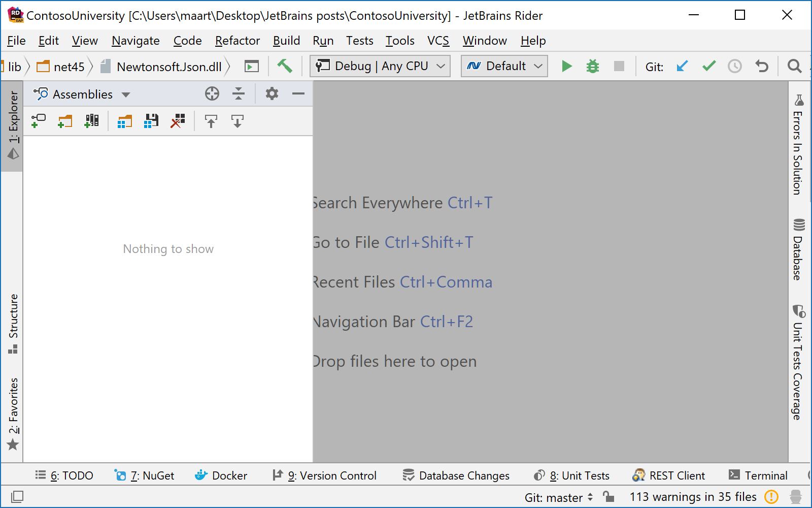
Task: Open the Help menu
Action: pyautogui.click(x=533, y=41)
